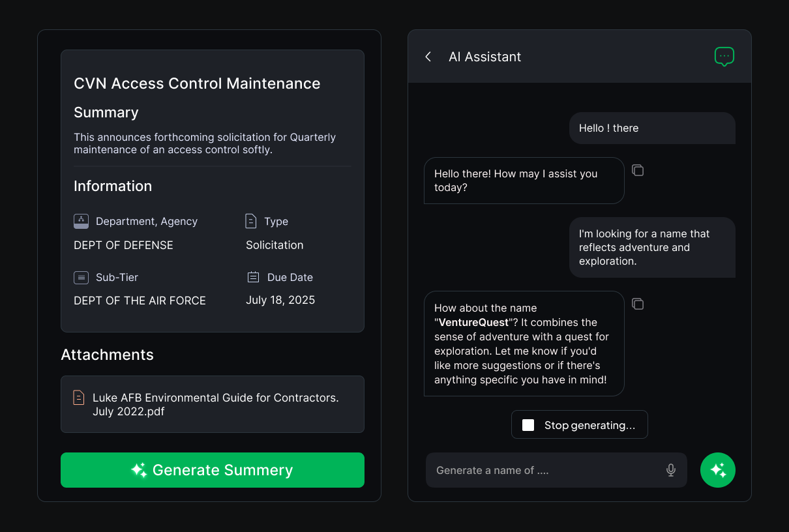Click the July 18, 2025 due date
The width and height of the screenshot is (789, 532).
[280, 300]
